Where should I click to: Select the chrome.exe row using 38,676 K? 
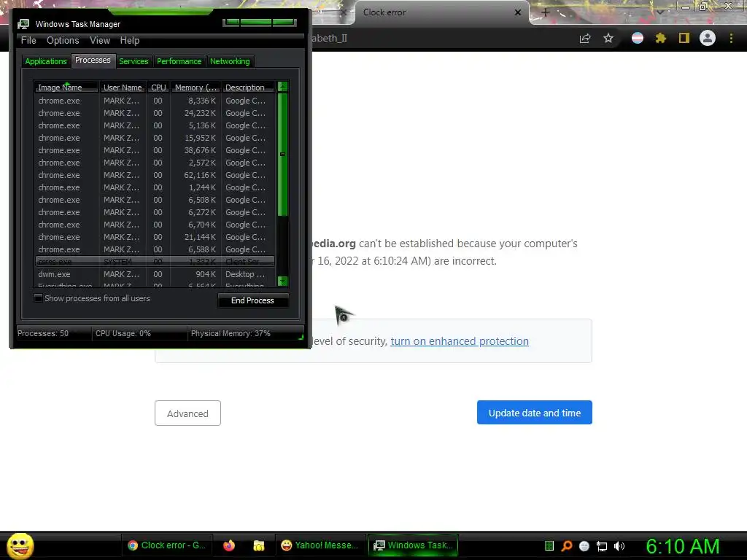[155, 150]
